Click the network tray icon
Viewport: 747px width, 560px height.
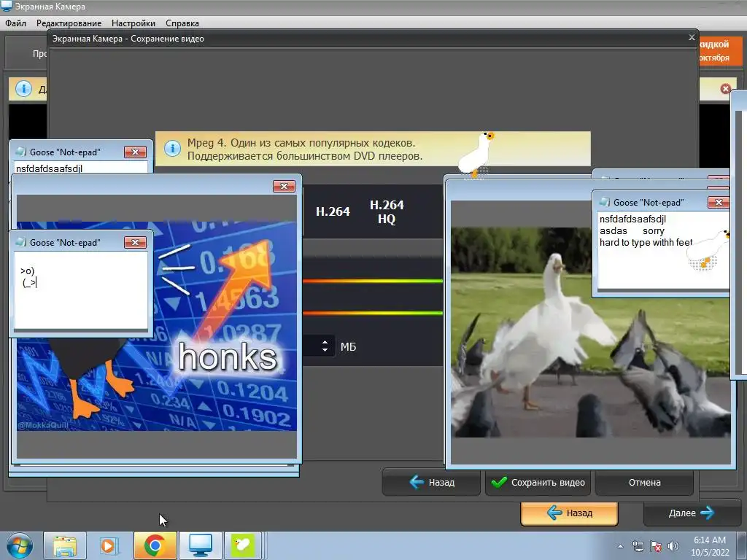point(638,546)
